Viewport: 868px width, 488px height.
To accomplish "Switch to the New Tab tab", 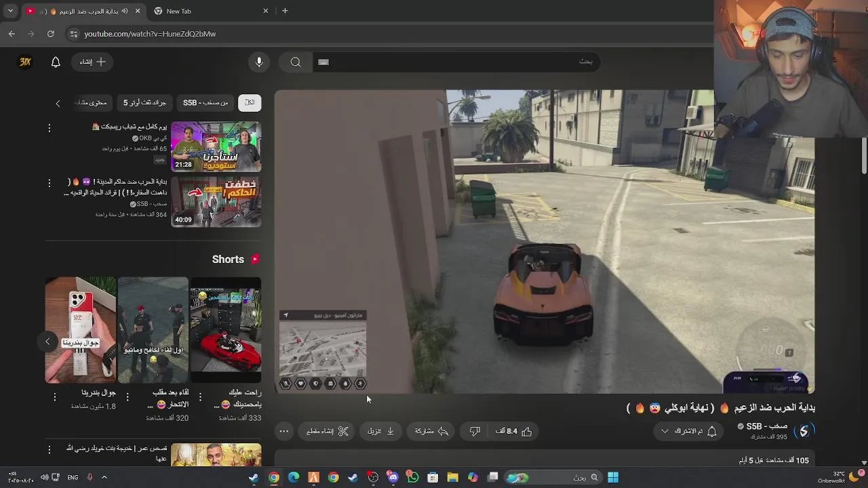I will 211,11.
